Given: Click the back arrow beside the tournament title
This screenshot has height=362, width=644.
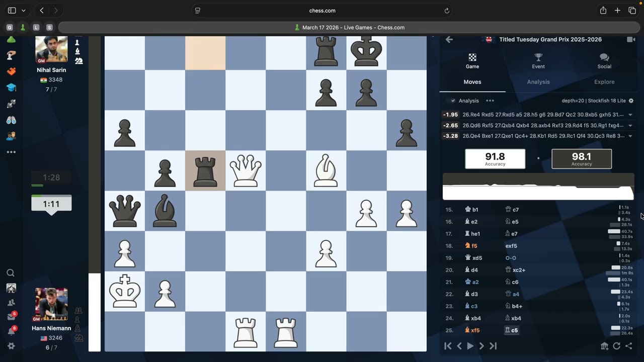Looking at the screenshot, I should coord(449,40).
